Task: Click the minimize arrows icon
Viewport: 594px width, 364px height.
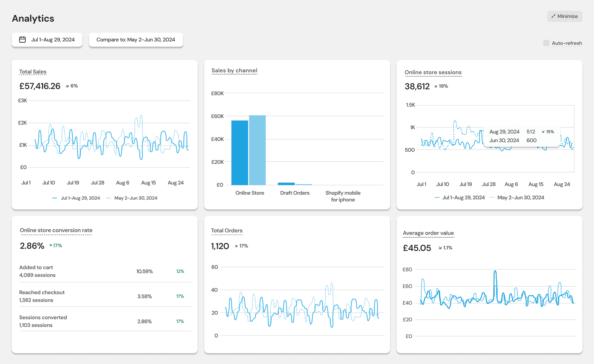Action: point(553,16)
